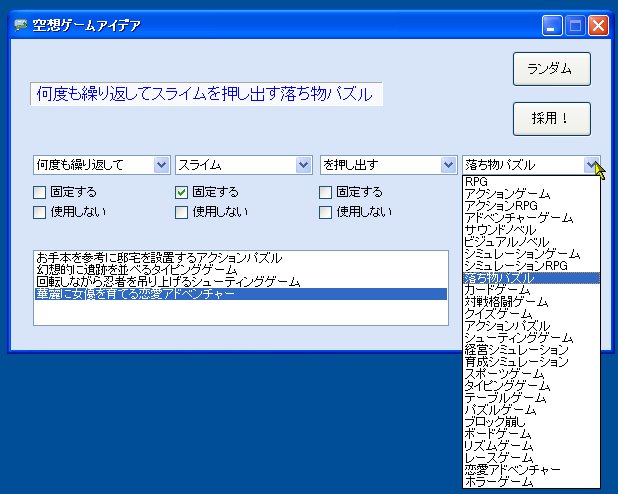
Task: Click the 採用！ button
Action: coord(552,119)
